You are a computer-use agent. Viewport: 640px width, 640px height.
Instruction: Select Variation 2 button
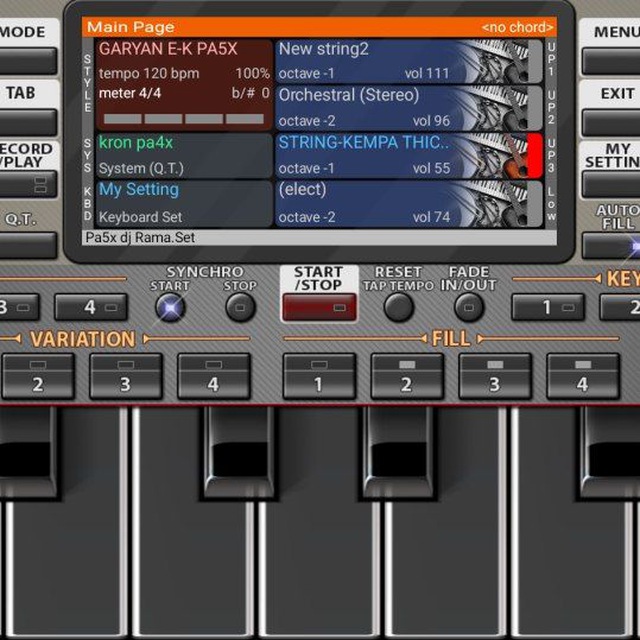tap(38, 376)
